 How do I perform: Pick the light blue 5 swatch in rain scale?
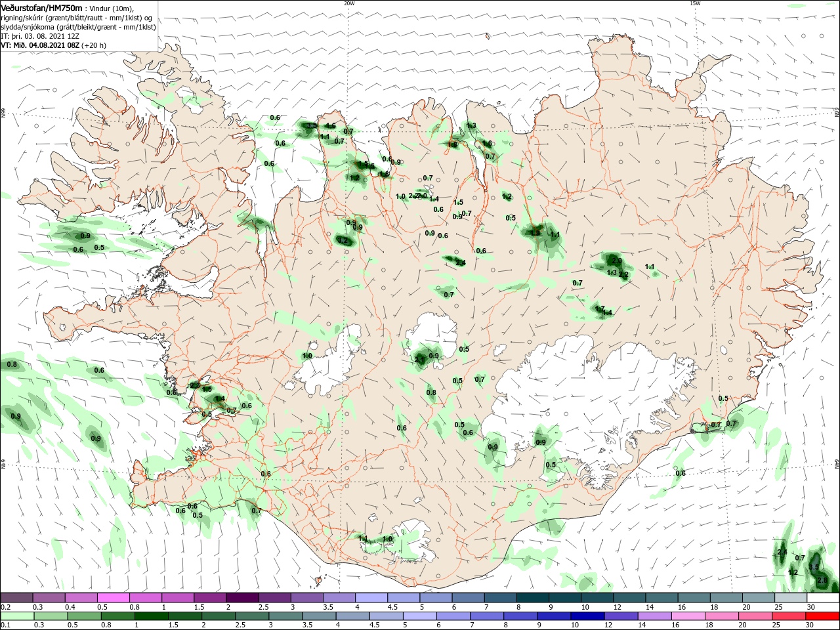(419, 616)
